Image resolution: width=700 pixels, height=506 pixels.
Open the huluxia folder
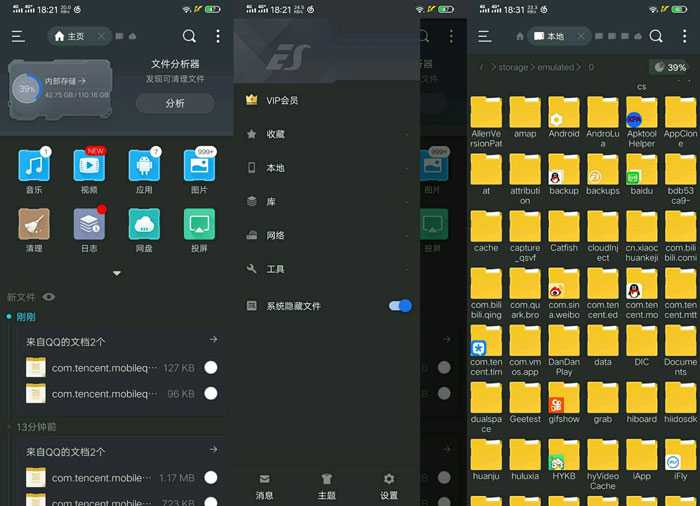[x=525, y=460]
